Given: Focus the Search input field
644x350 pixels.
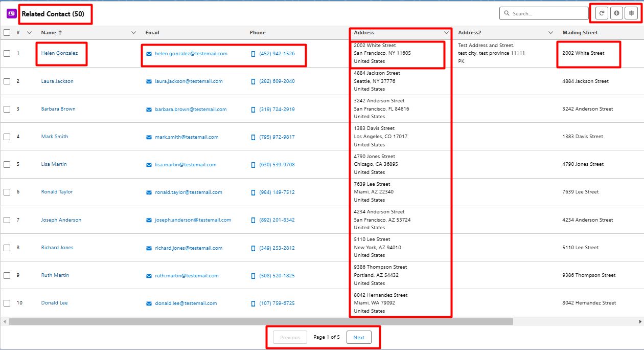Looking at the screenshot, I should point(544,13).
